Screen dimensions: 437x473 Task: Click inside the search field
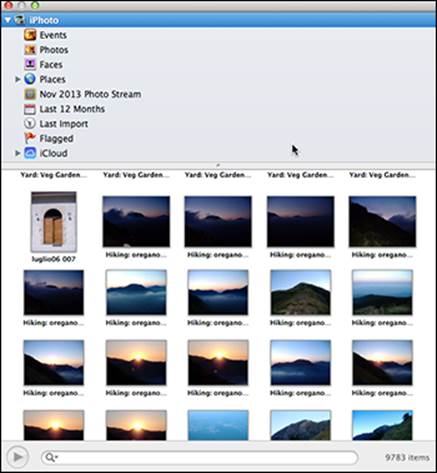tap(199, 457)
